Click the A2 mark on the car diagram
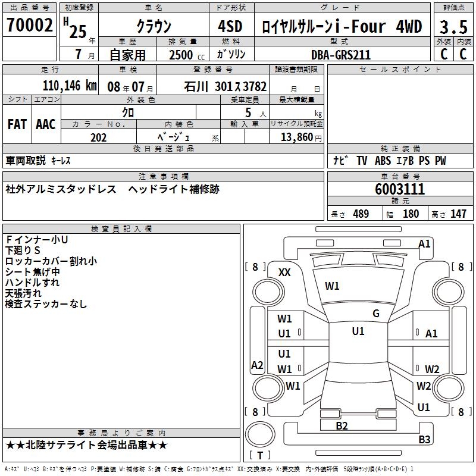Screen dimensions: 476x476 [257, 365]
